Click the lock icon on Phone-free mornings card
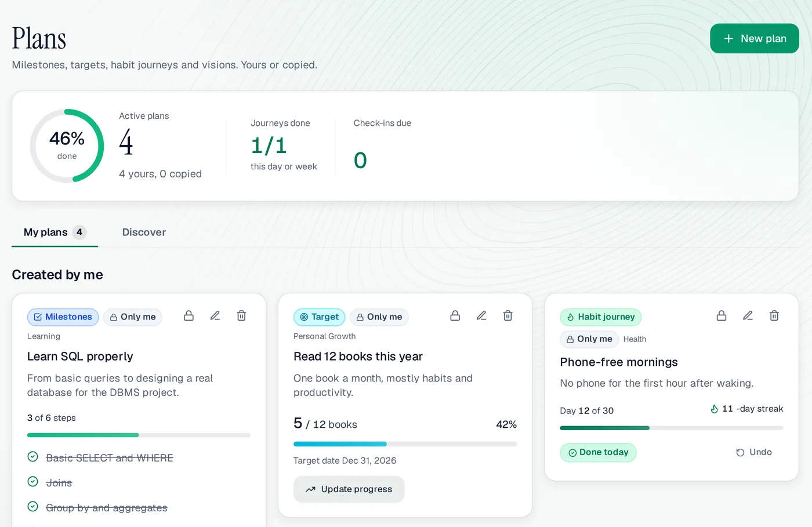Viewport: 812px width, 527px height. tap(722, 316)
